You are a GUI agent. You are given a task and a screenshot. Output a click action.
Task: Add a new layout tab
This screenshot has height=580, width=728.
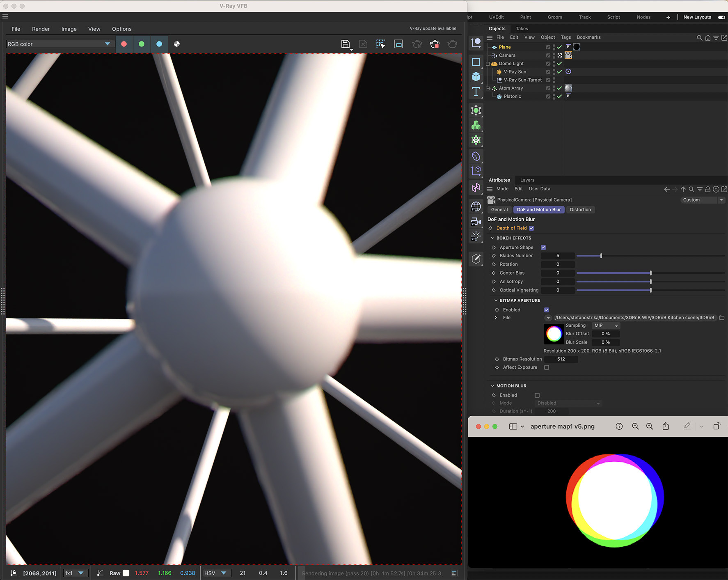coord(668,17)
